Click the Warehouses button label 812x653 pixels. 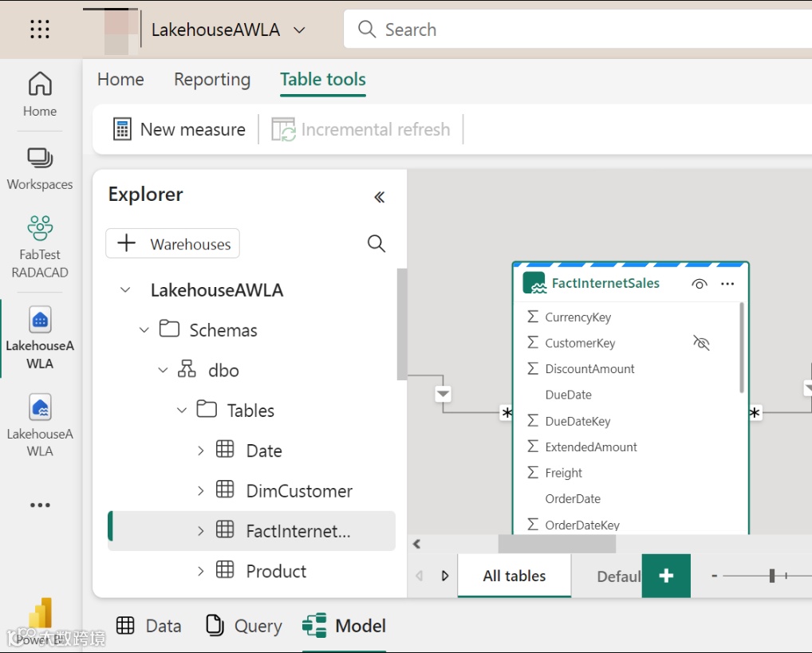191,244
